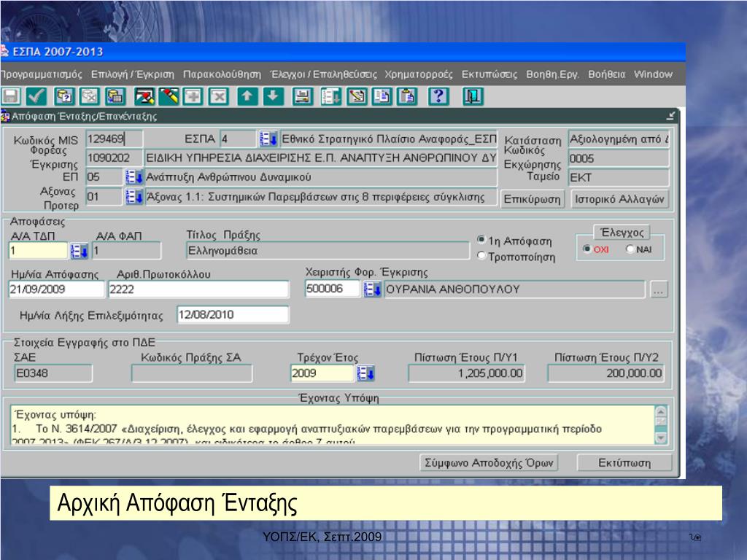The image size is (747, 560).
Task: Click the copy toolbar icon
Action: pos(382,97)
